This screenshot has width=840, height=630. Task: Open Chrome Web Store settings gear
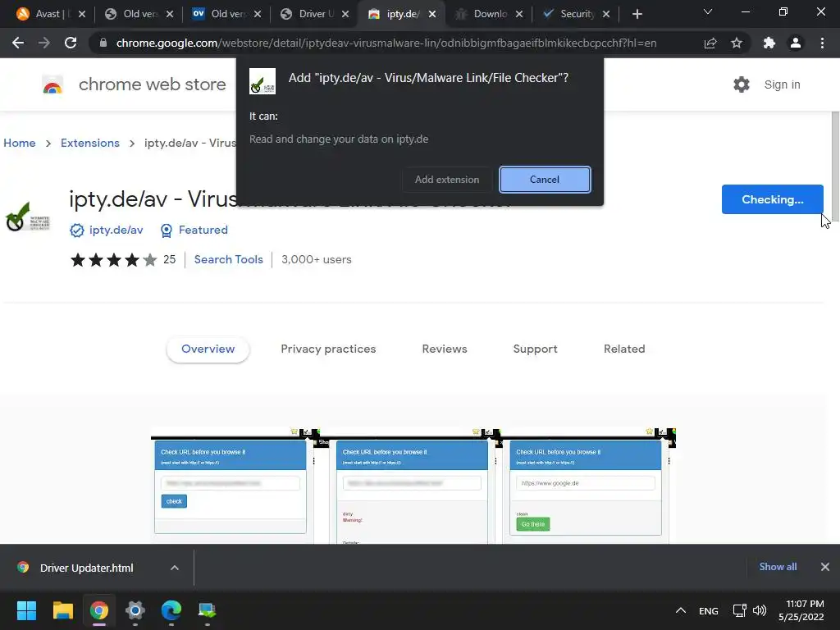[x=742, y=84]
